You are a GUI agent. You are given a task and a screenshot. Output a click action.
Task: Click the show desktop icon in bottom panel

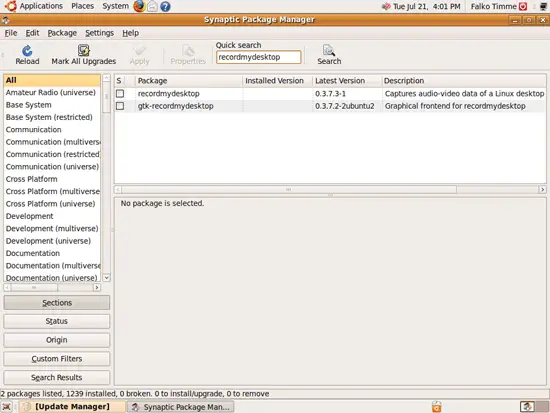pyautogui.click(x=6, y=407)
